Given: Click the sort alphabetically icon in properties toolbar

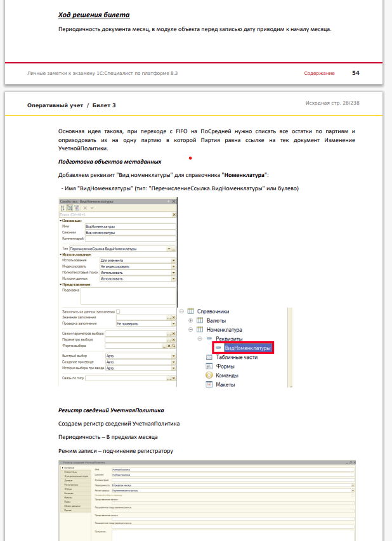Looking at the screenshot, I should [x=63, y=208].
